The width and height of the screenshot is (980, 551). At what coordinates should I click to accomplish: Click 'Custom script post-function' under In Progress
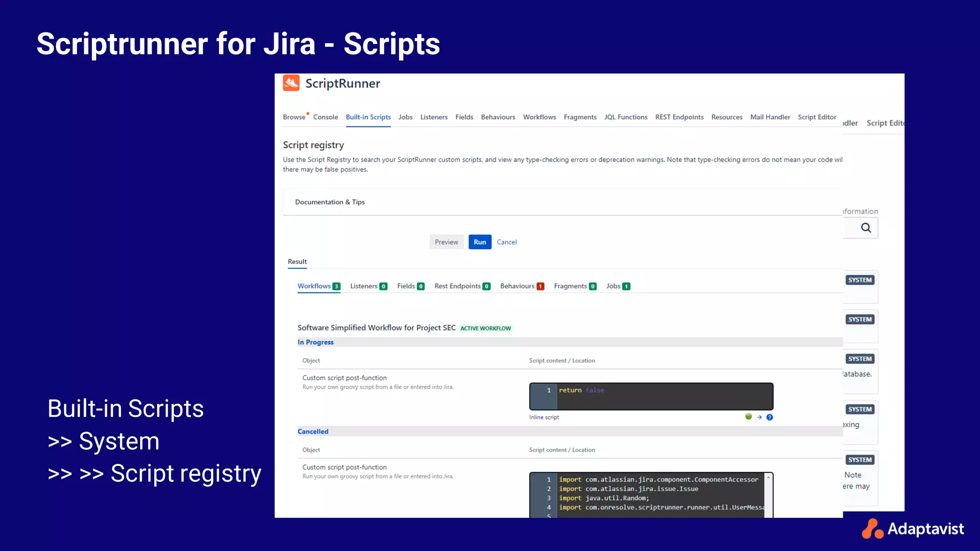345,378
